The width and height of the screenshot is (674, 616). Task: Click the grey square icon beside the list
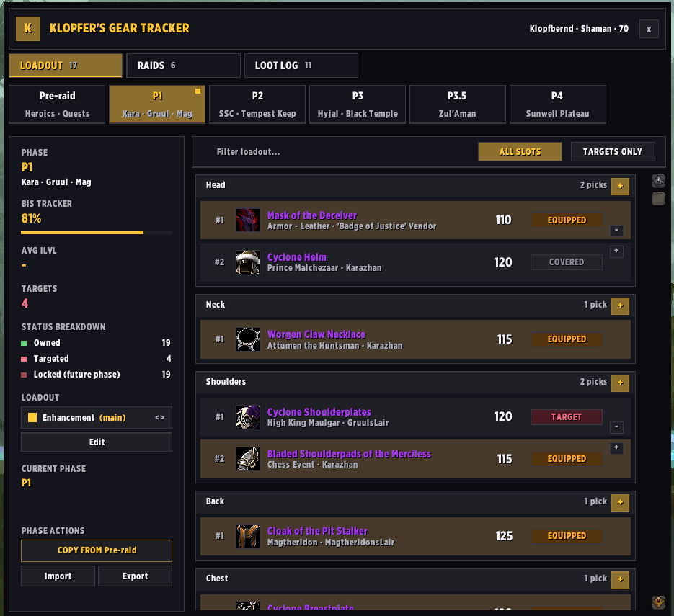coord(658,199)
